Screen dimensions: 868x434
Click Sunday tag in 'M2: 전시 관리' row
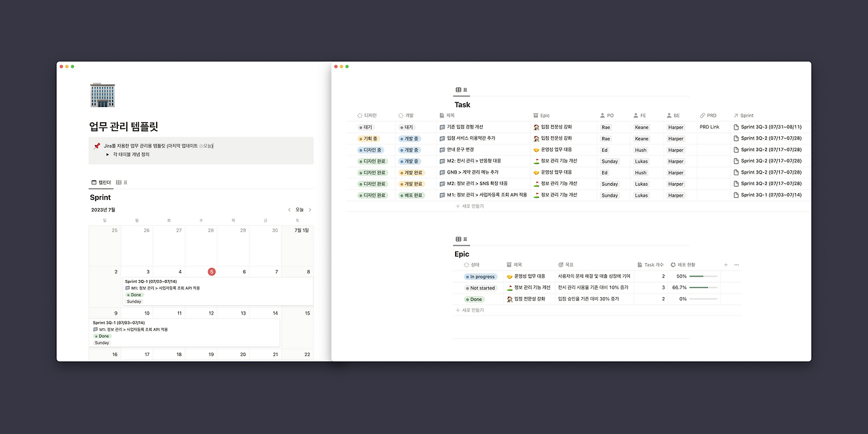tap(610, 161)
